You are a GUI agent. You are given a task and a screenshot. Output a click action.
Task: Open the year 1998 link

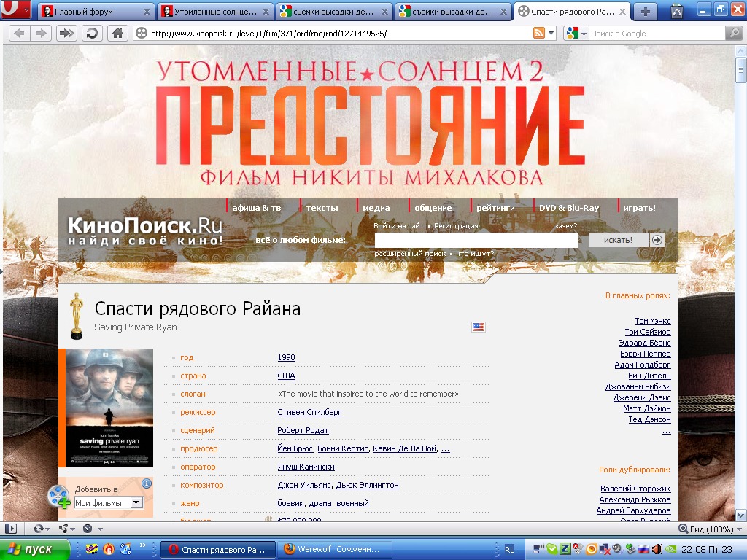(286, 357)
